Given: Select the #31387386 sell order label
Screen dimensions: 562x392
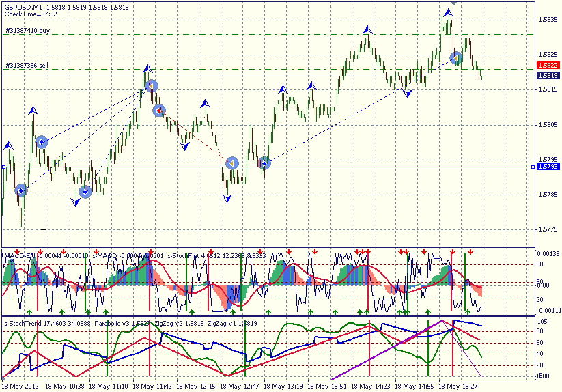Looking at the screenshot, I should (27, 65).
